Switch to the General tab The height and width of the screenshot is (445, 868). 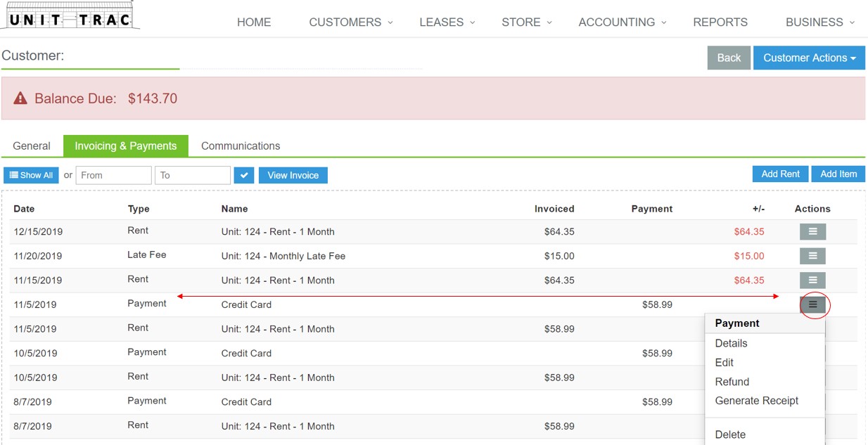pyautogui.click(x=32, y=146)
